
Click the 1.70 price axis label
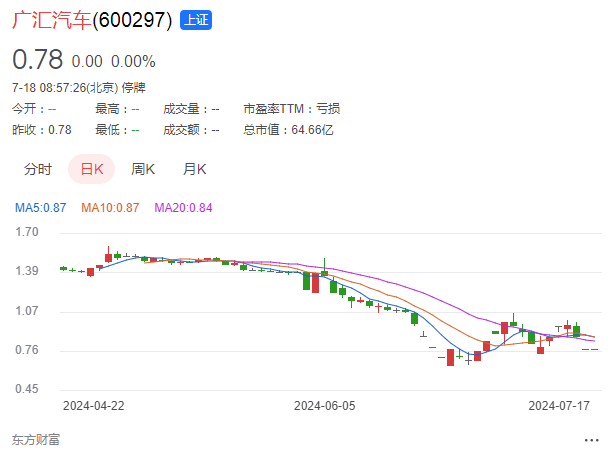point(27,232)
